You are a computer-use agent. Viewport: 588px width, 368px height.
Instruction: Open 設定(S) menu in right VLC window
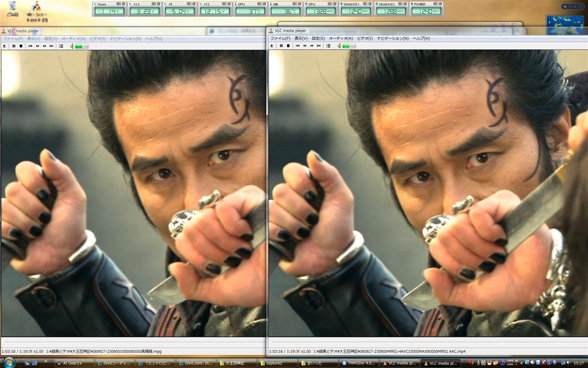click(318, 39)
